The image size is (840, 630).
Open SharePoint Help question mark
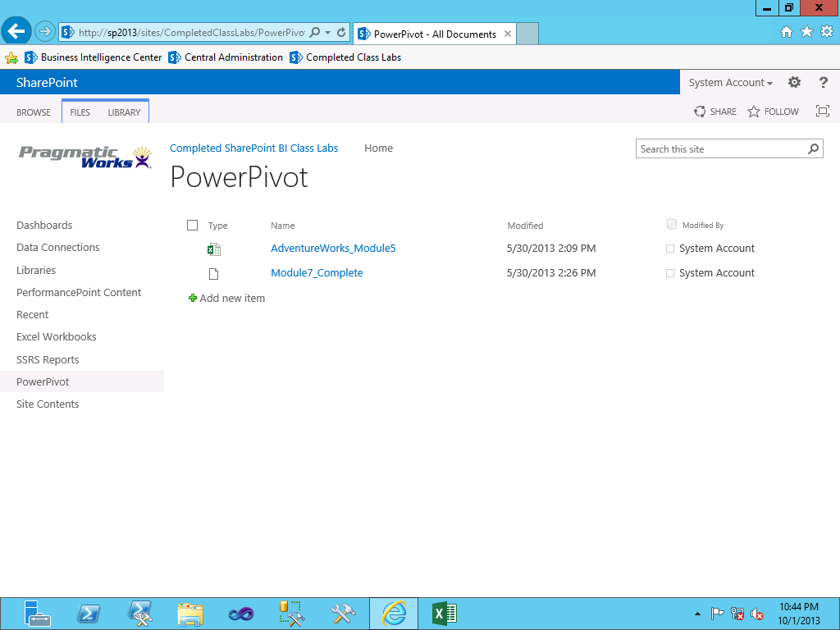[x=824, y=82]
